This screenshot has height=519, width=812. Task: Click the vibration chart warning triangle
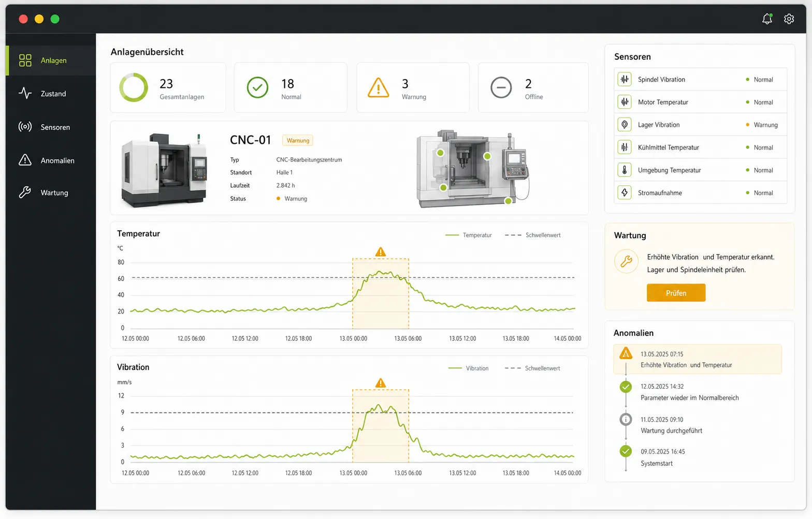(381, 383)
